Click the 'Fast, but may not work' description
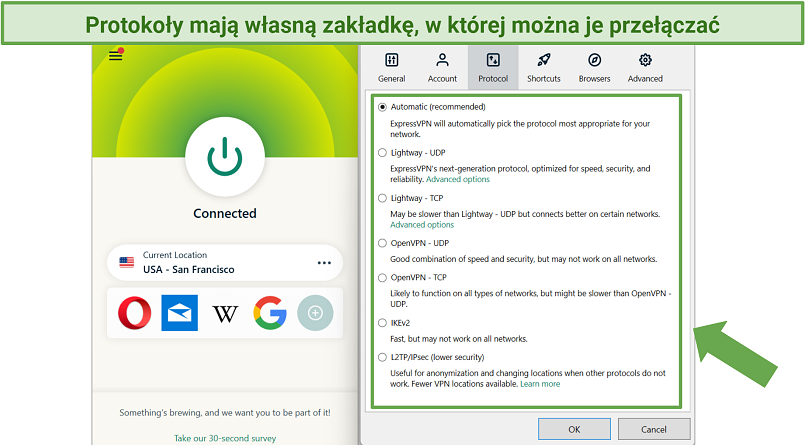The height and width of the screenshot is (445, 806). tap(459, 339)
